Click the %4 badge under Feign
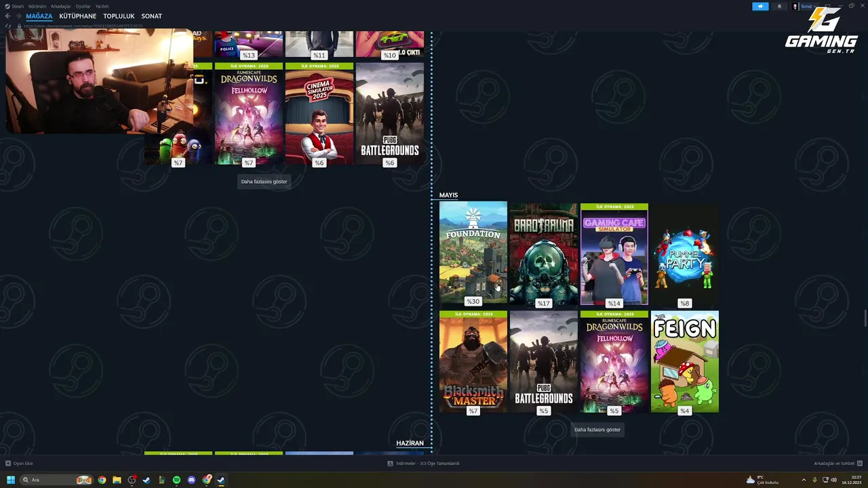The image size is (868, 488). 684,411
